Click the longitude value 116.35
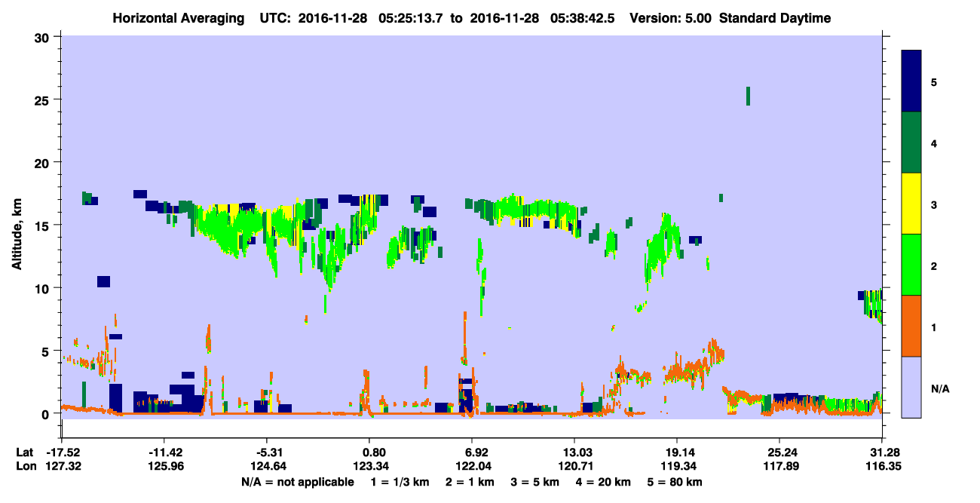 click(x=882, y=467)
